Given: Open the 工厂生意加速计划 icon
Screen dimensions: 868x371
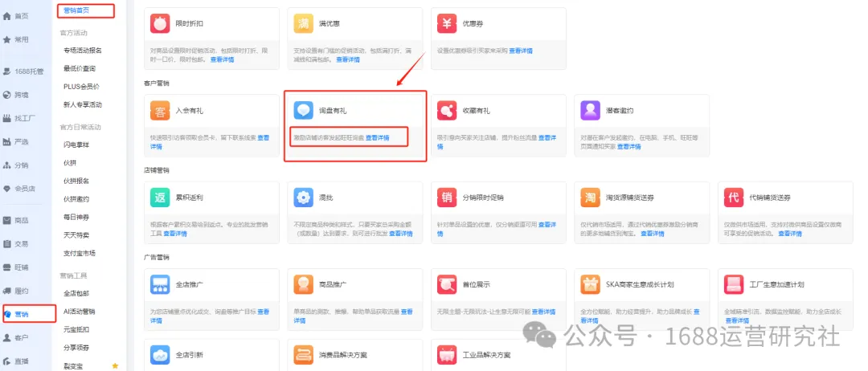Looking at the screenshot, I should pos(734,284).
